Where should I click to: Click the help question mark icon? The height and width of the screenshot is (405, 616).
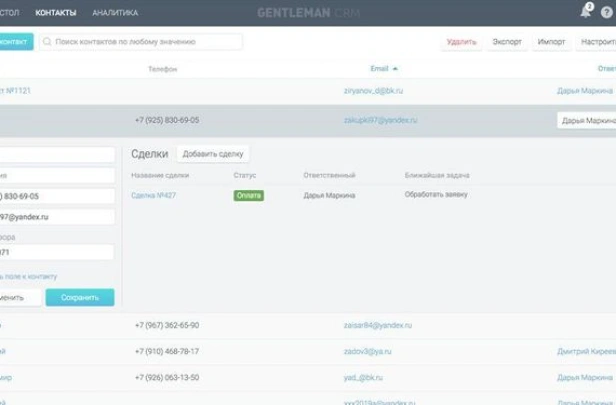tap(606, 13)
